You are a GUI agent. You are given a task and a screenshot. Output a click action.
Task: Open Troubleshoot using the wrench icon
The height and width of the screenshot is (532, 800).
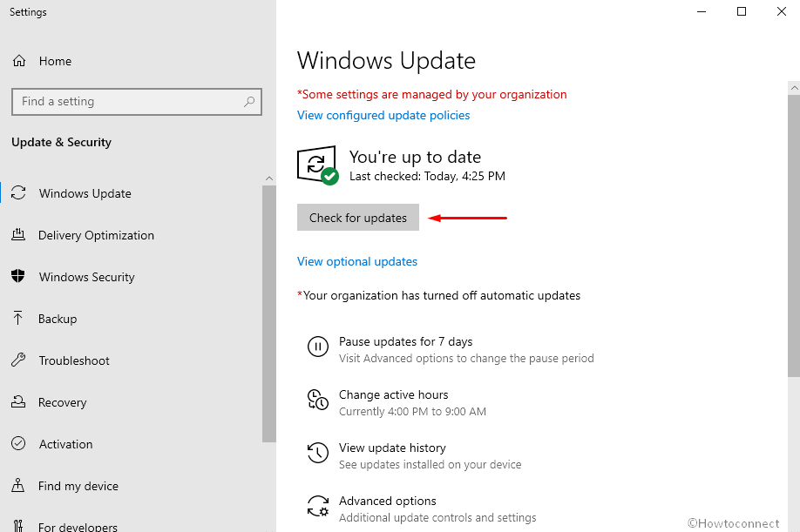(x=18, y=360)
